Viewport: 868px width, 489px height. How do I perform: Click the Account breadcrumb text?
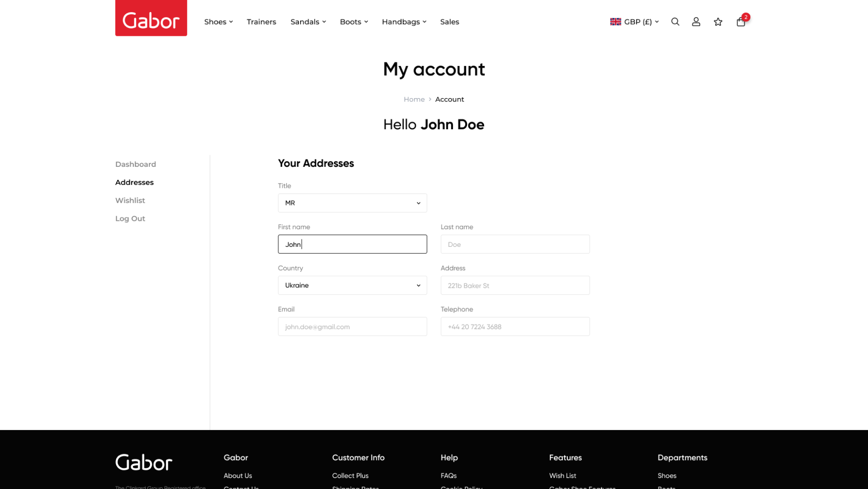[x=449, y=99]
